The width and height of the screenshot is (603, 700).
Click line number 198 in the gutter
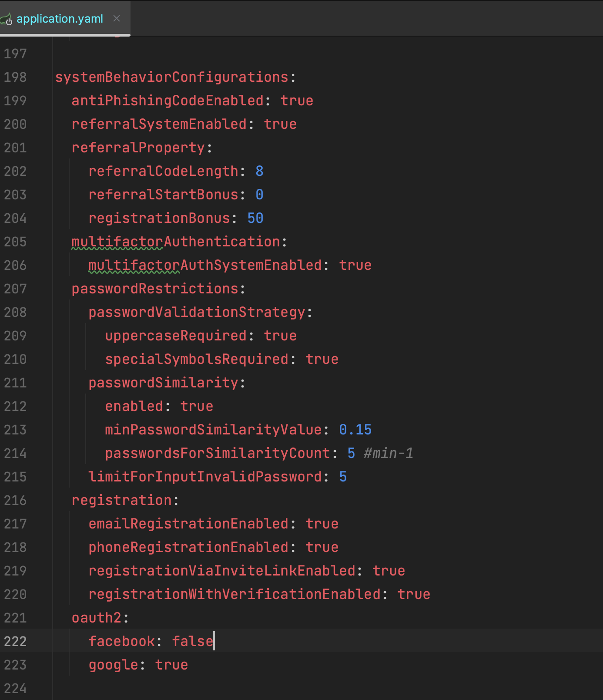tap(15, 77)
